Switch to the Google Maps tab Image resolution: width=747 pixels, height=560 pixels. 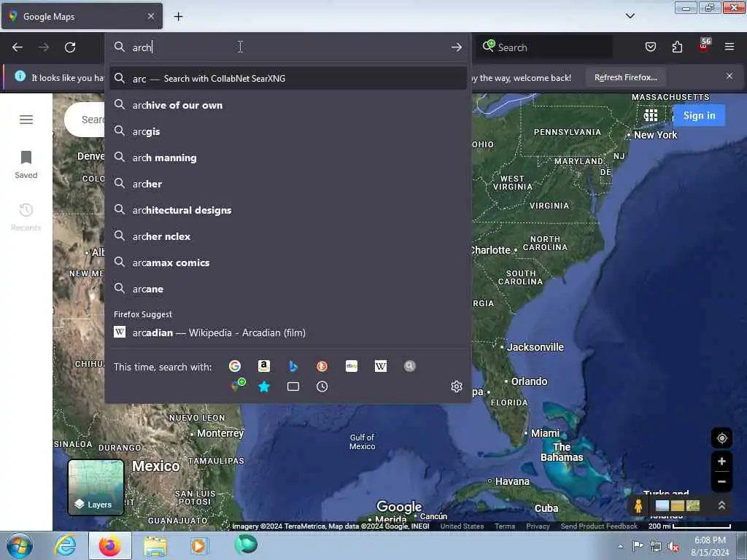click(82, 16)
